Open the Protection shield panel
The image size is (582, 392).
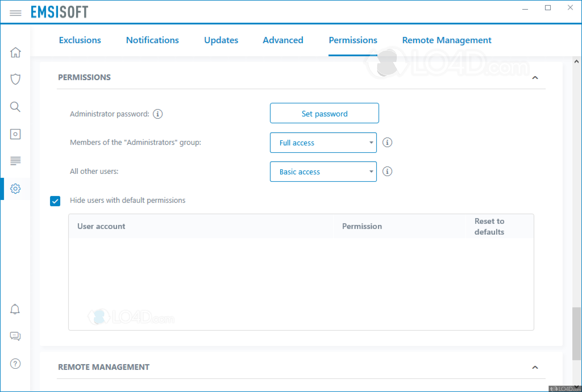(15, 79)
